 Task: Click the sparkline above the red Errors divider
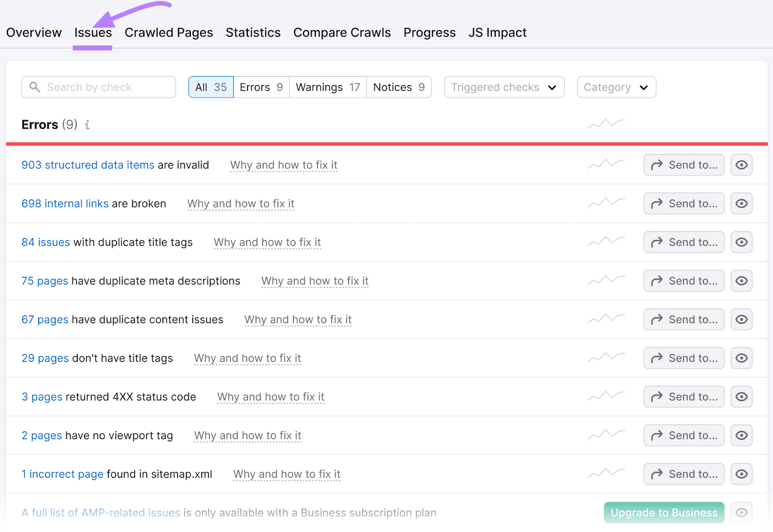click(x=606, y=124)
